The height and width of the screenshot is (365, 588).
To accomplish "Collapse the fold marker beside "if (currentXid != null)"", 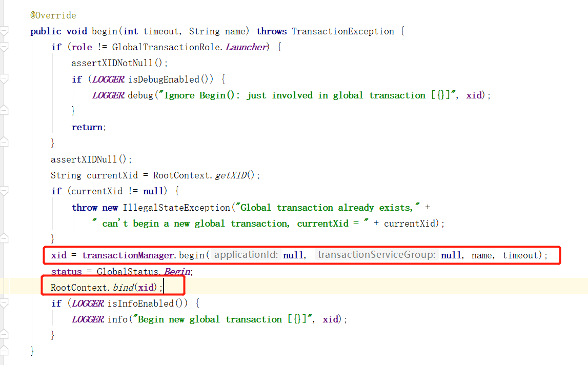I will (4, 191).
